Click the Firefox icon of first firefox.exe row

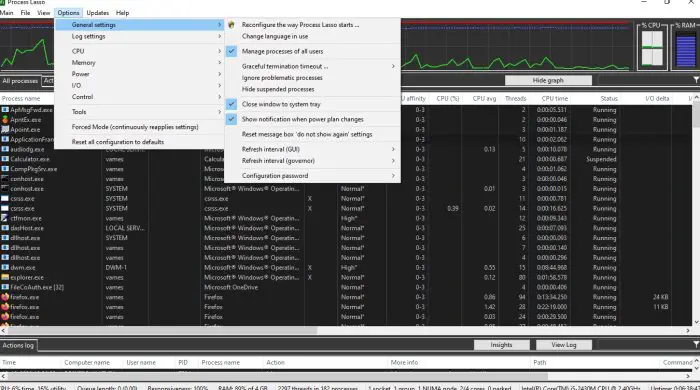tap(5, 297)
